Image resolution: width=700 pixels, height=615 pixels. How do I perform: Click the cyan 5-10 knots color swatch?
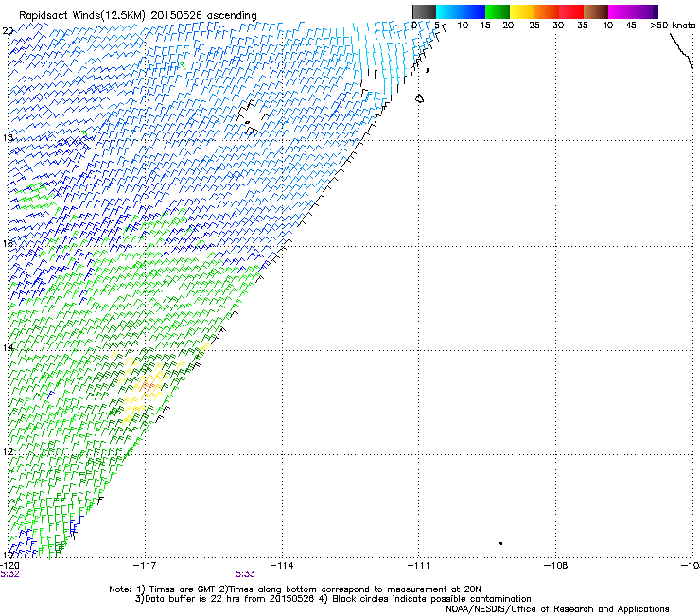point(448,11)
